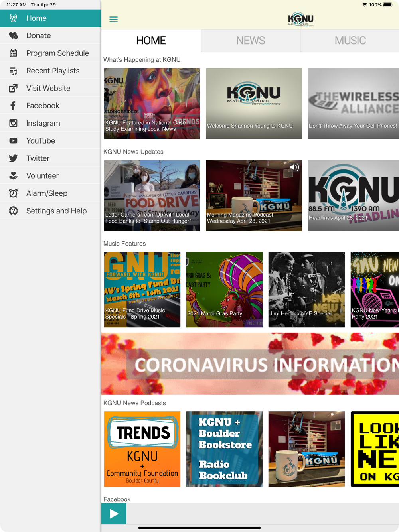This screenshot has width=399, height=532.
Task: Tap the Alarm/Sleep clock icon
Action: click(x=13, y=194)
